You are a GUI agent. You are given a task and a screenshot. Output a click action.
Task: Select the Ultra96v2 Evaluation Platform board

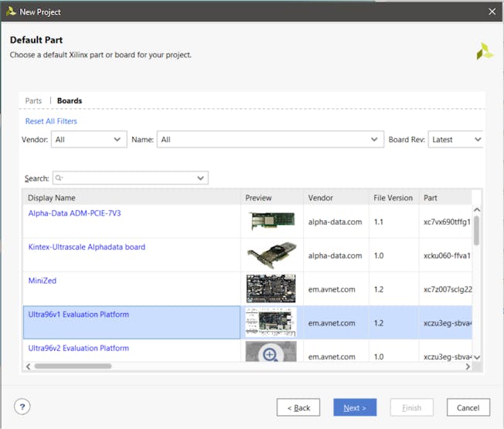78,348
